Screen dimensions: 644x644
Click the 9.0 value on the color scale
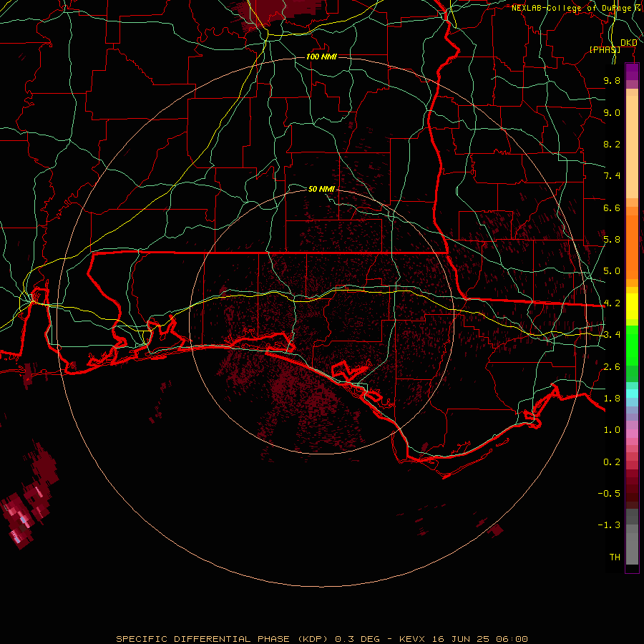(612, 112)
